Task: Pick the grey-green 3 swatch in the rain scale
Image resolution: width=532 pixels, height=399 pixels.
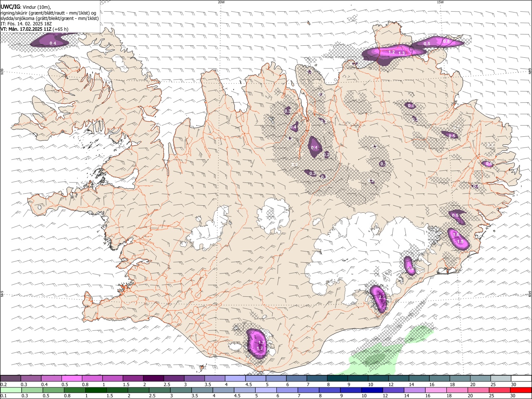Action: click(181, 390)
